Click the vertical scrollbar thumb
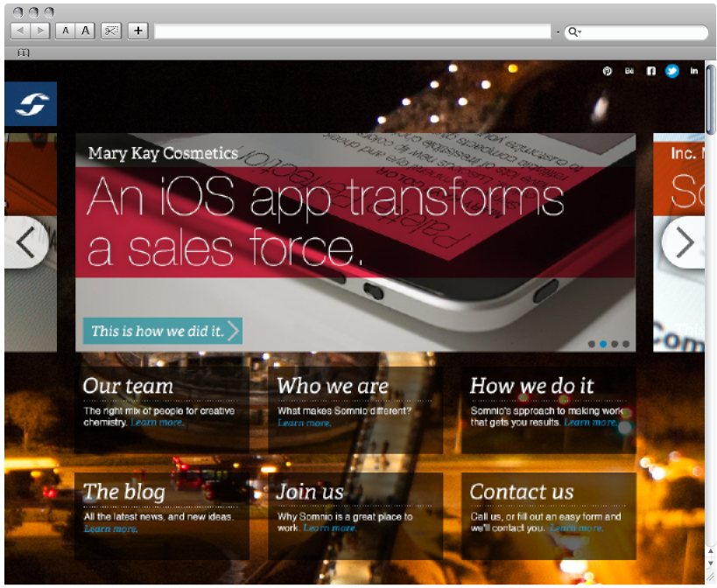Image resolution: width=717 pixels, height=588 pixels. pos(711,100)
